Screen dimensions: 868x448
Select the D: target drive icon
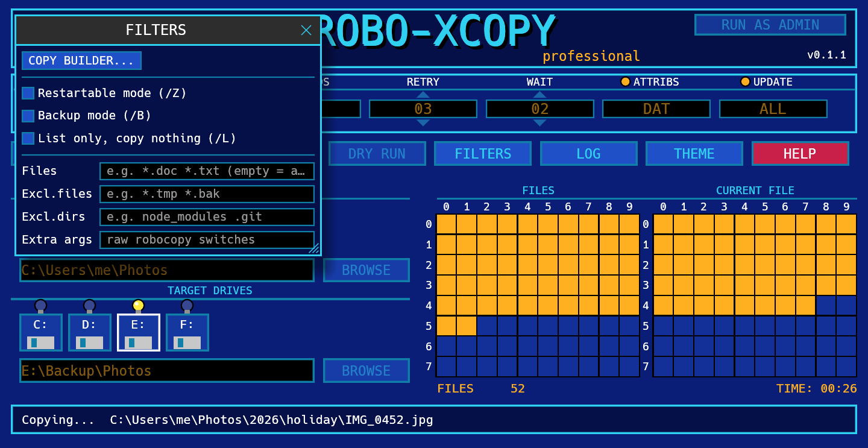coord(90,332)
